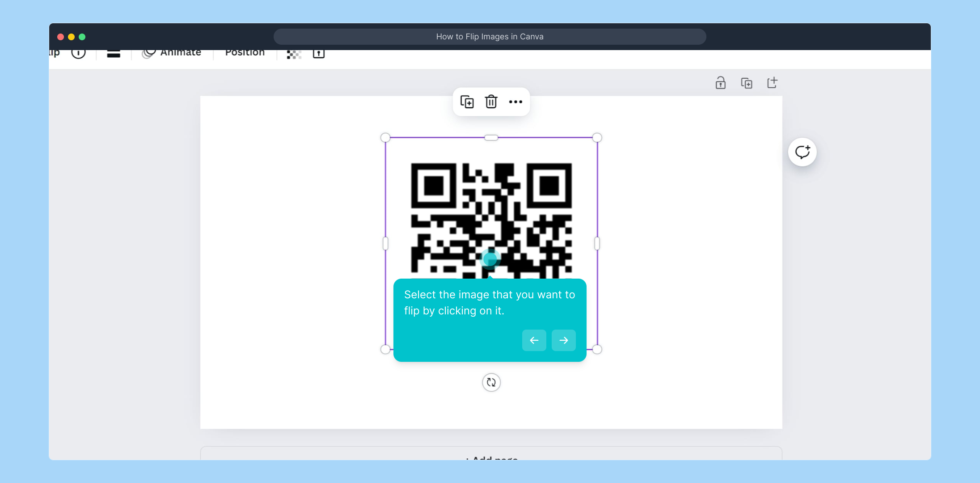Click the transparency checkerboard icon
The height and width of the screenshot is (483, 980).
point(294,54)
